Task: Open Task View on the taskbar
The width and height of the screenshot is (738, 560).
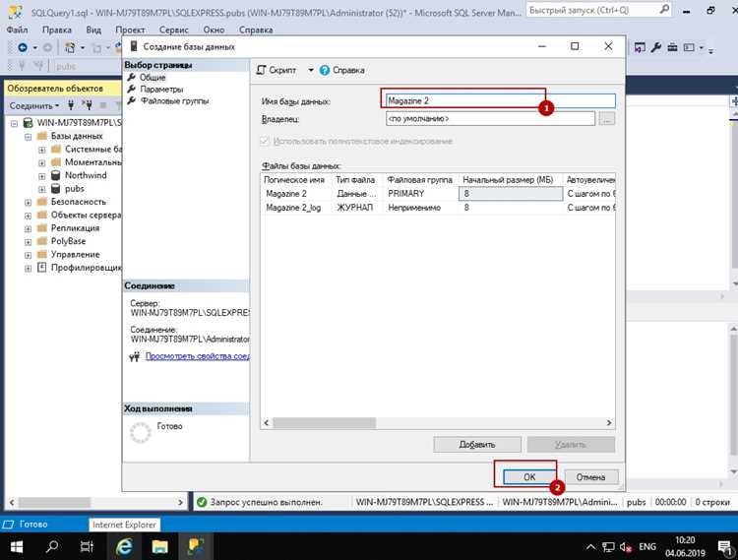Action: [x=87, y=546]
